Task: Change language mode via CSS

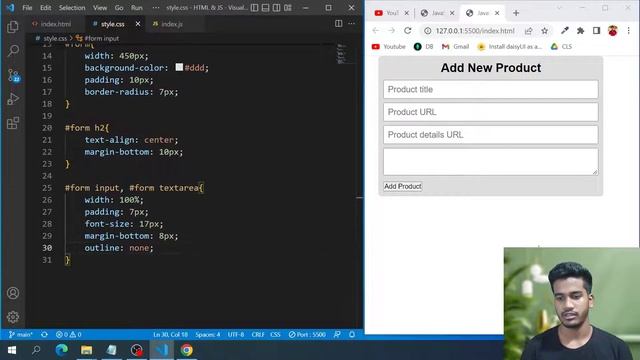Action: pyautogui.click(x=276, y=334)
